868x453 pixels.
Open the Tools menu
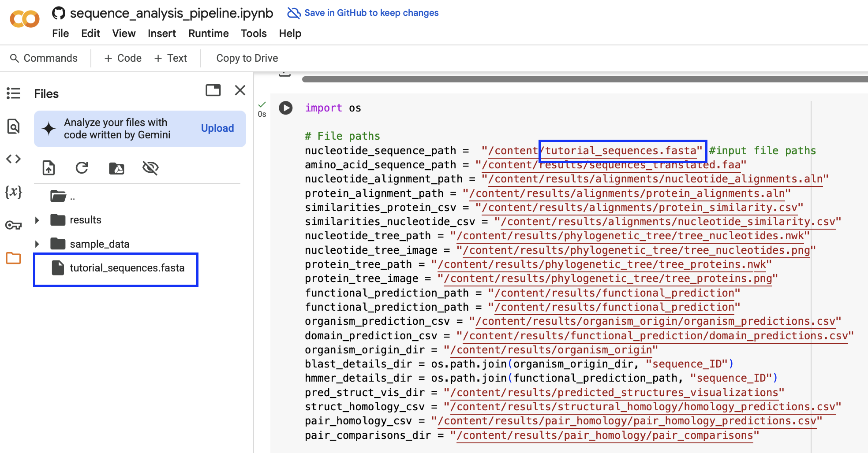click(253, 33)
